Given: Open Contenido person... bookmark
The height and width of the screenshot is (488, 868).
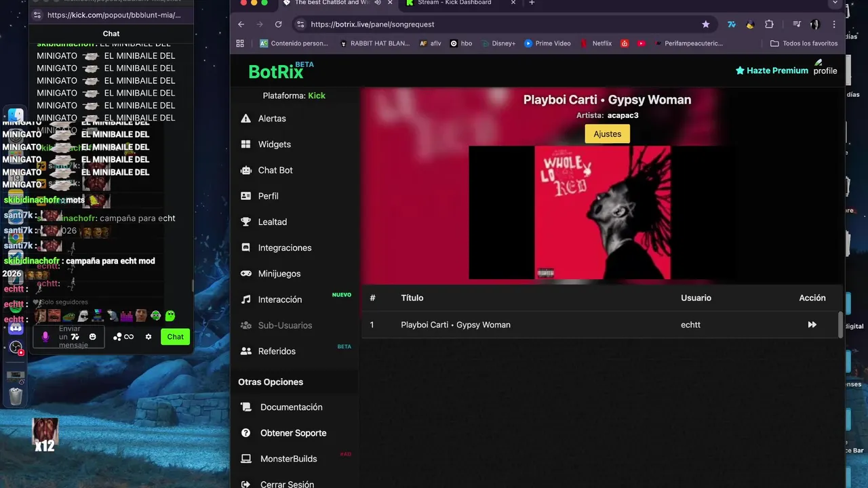Looking at the screenshot, I should point(294,43).
